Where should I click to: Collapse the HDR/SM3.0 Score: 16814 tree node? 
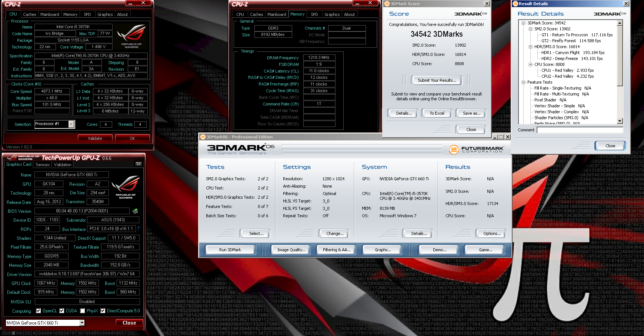coord(531,47)
